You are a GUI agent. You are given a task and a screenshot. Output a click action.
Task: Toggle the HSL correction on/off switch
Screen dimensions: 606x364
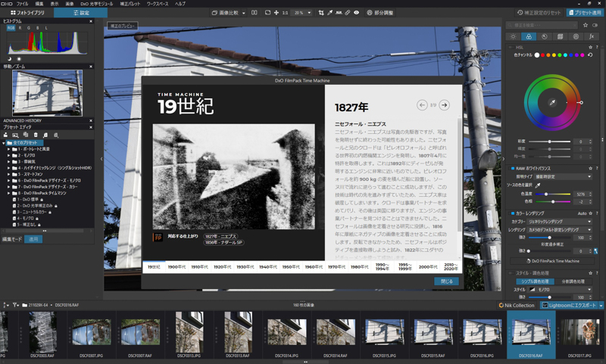coord(511,48)
